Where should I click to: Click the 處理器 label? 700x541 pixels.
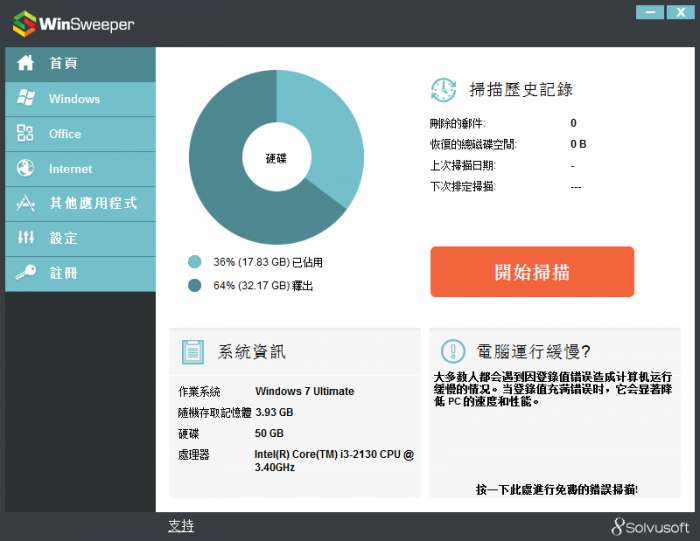coord(194,454)
